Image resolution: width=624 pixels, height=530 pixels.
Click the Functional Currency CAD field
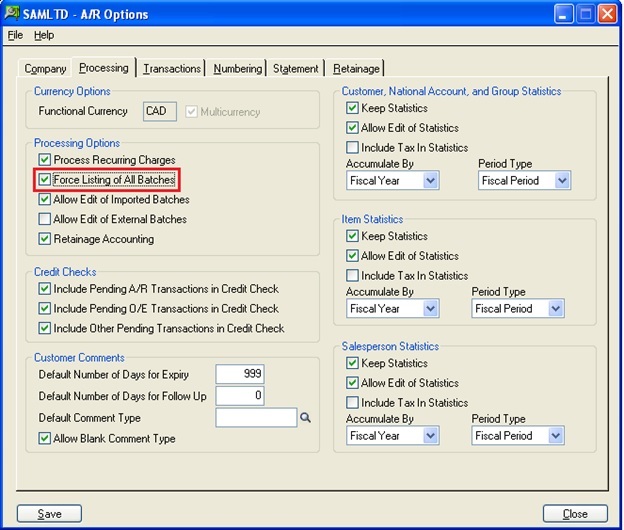pyautogui.click(x=160, y=111)
